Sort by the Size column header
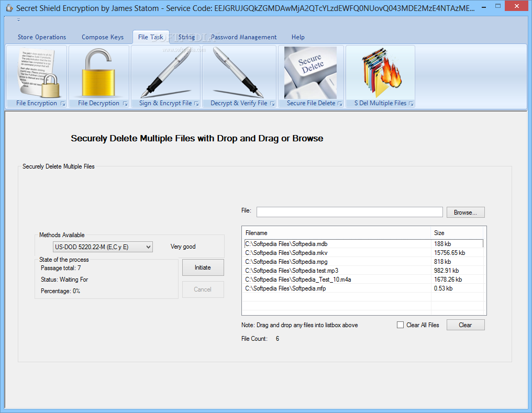This screenshot has height=413, width=532. click(x=457, y=233)
